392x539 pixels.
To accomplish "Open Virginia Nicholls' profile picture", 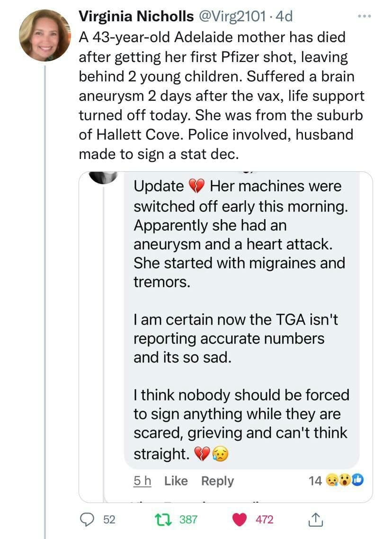I will pos(45,35).
